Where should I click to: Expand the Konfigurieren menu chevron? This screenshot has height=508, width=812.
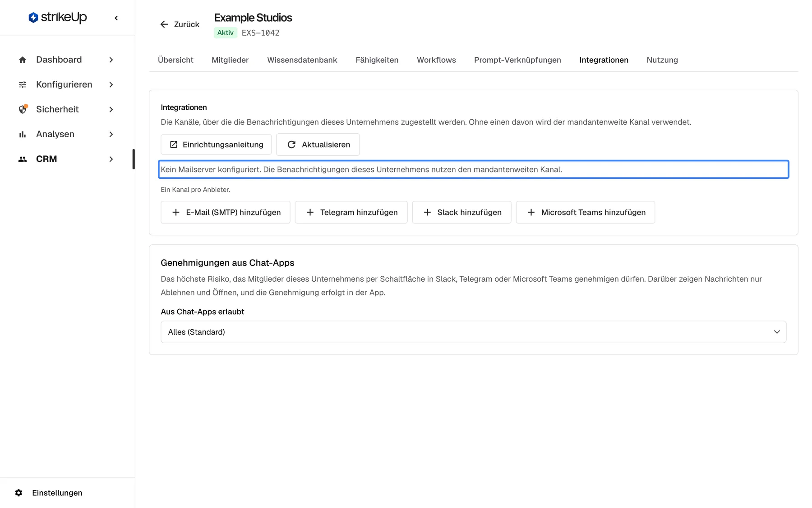tap(111, 84)
